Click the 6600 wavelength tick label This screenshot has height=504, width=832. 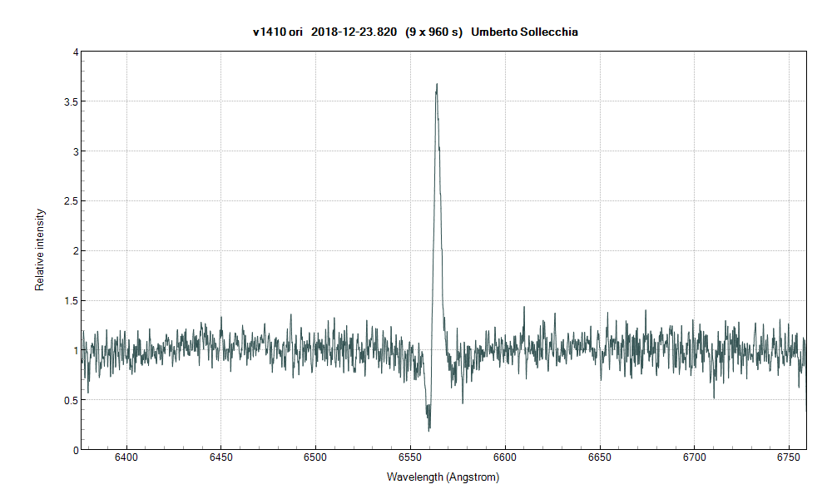pos(505,457)
